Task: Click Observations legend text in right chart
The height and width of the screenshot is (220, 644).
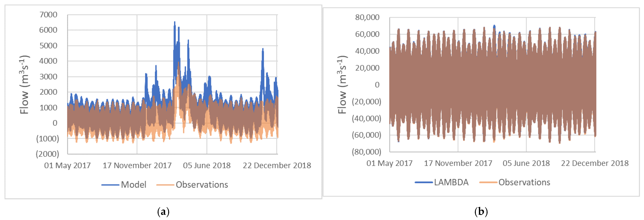Action: pos(524,182)
